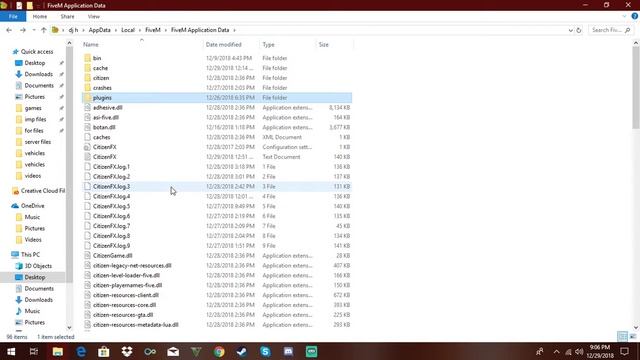Screen dimensions: 640x360
Task: Sort by the Name column header
Action: [91, 44]
